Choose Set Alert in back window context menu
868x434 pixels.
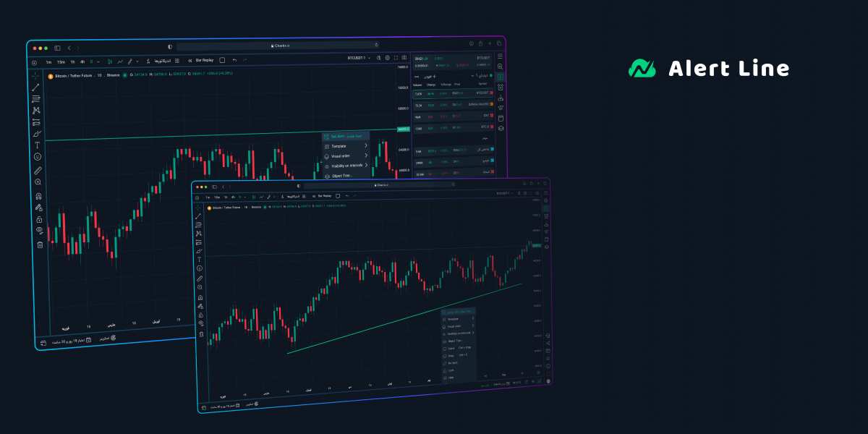point(346,136)
